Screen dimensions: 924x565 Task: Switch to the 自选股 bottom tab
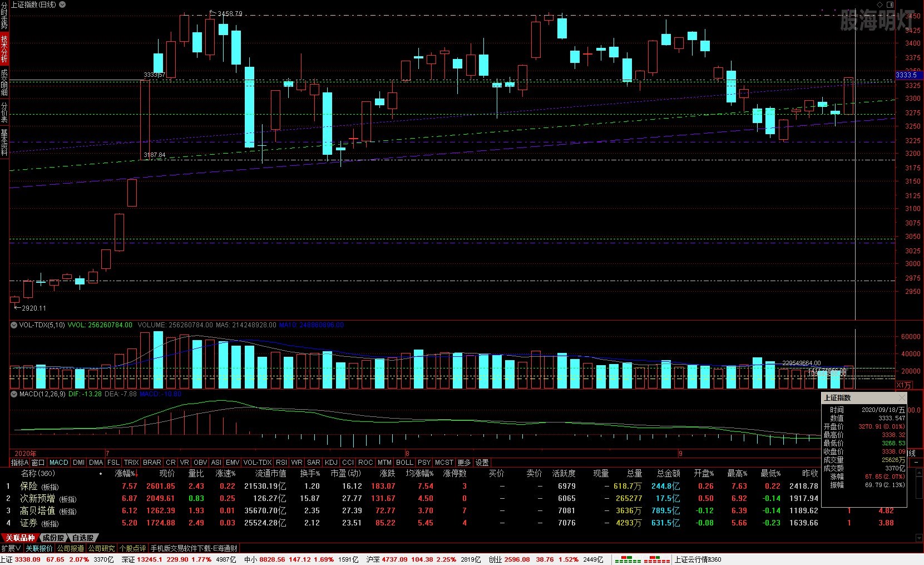tap(83, 538)
